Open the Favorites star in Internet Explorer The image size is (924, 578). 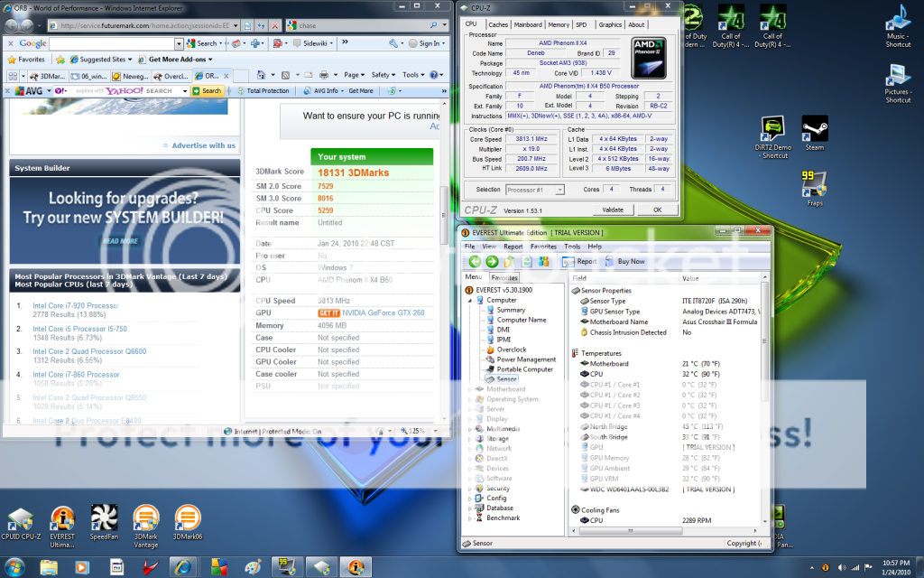pyautogui.click(x=26, y=60)
